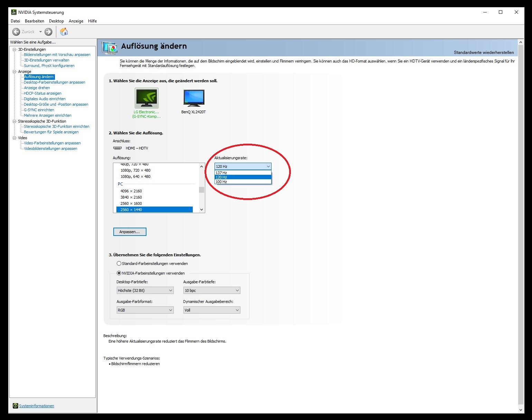This screenshot has width=532, height=420.
Task: Open the Home icon in toolbar
Action: point(64,32)
